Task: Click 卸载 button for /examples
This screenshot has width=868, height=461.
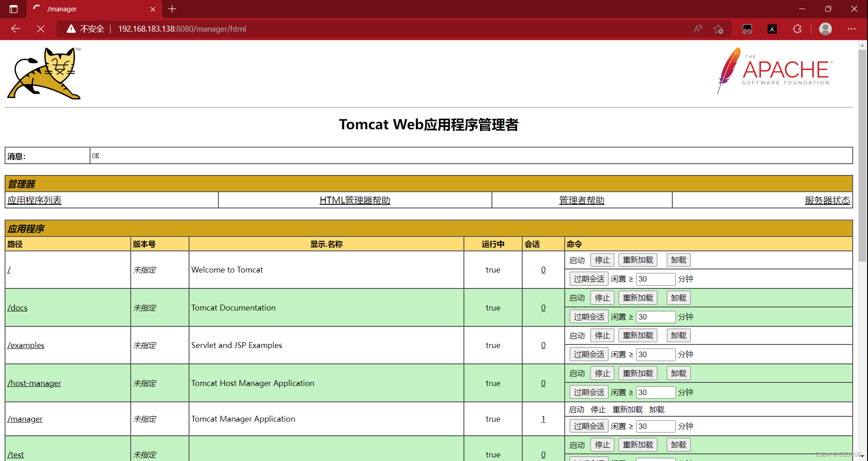Action: (679, 335)
